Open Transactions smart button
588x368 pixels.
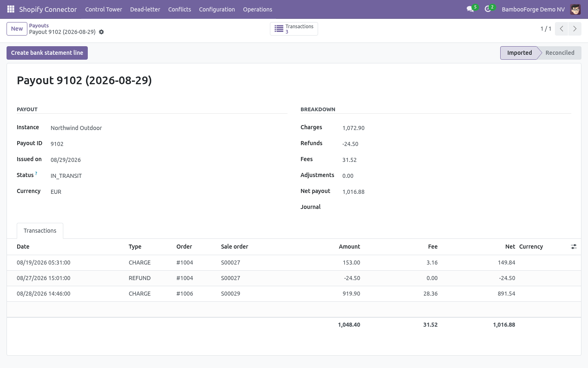[294, 29]
